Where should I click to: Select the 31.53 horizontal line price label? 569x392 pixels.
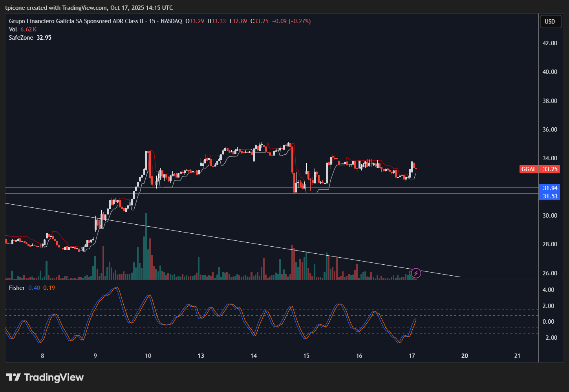[550, 196]
